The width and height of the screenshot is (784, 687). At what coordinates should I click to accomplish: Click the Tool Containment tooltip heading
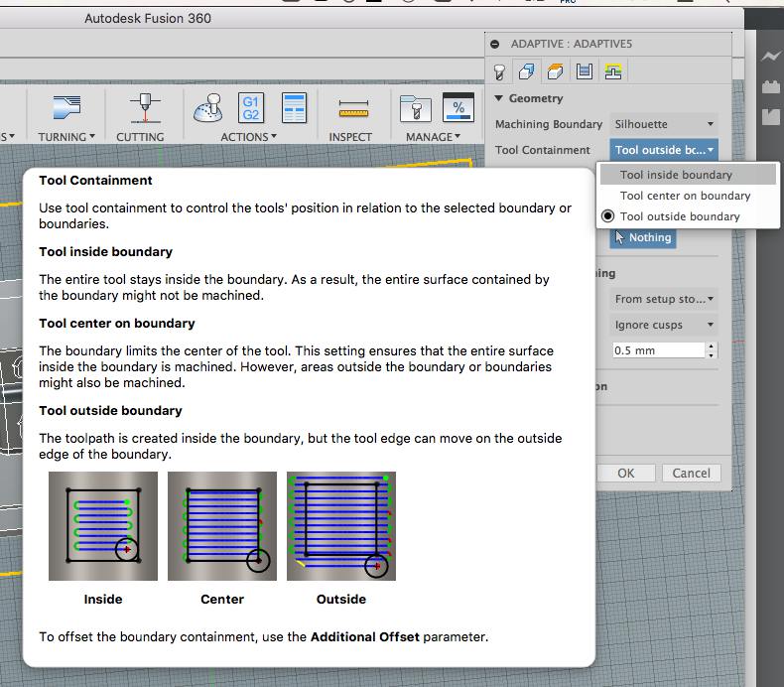click(x=95, y=180)
